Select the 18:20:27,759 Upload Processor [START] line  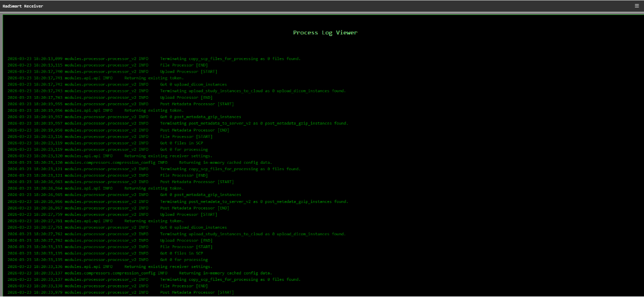(112, 214)
